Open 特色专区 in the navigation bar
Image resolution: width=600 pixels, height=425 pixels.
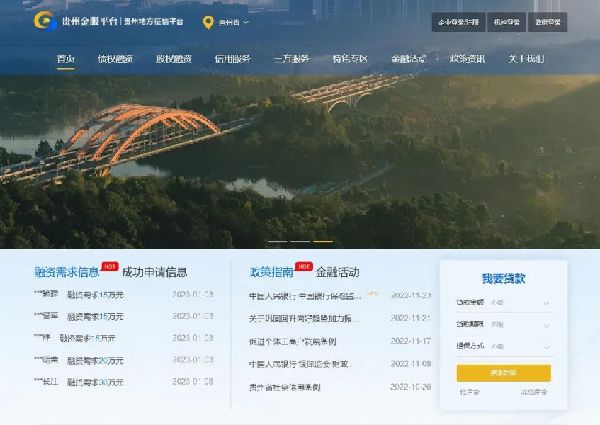point(350,59)
